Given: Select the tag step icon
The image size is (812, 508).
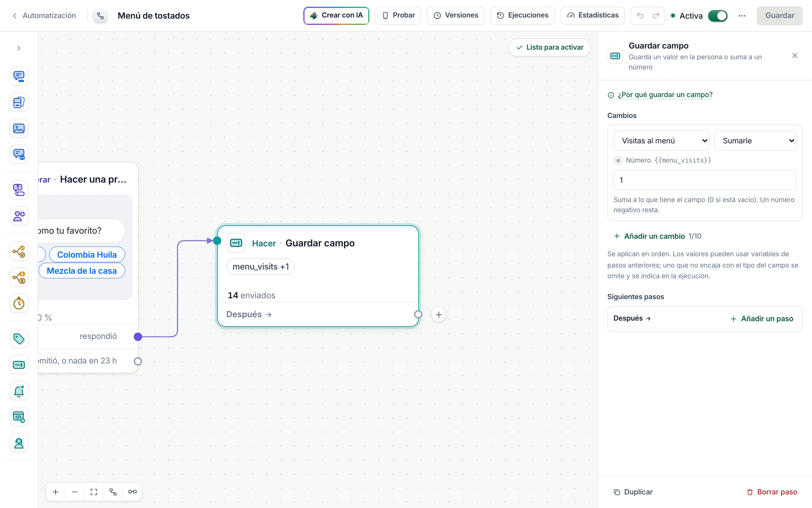Looking at the screenshot, I should pyautogui.click(x=19, y=339).
